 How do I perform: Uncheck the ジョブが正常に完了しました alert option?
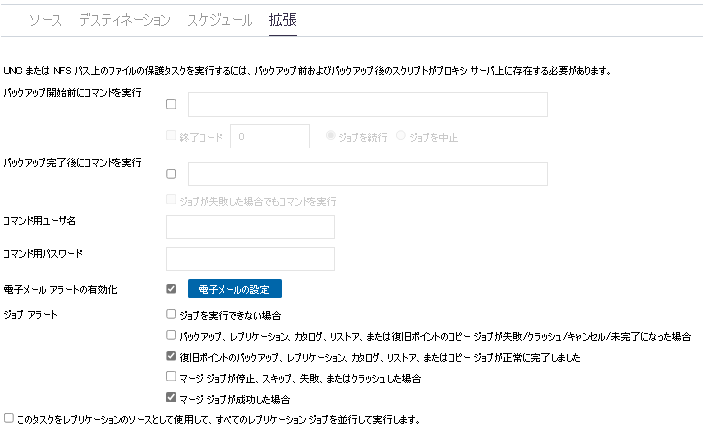coord(171,356)
